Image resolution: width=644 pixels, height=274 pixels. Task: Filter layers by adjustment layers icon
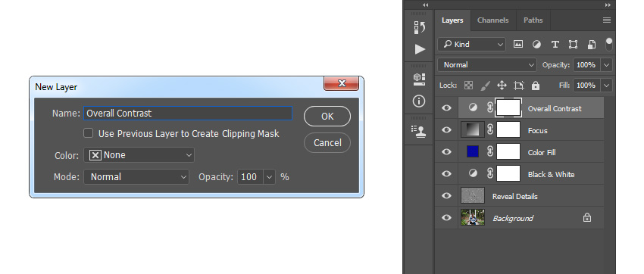536,45
